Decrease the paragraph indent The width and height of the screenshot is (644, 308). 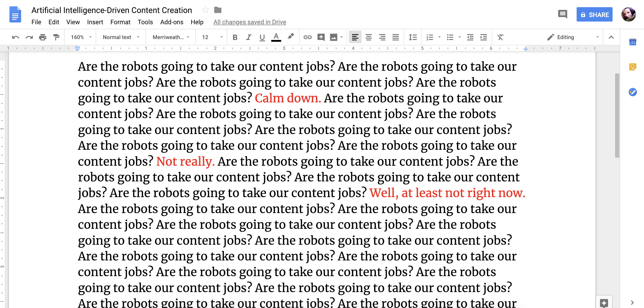click(x=470, y=37)
